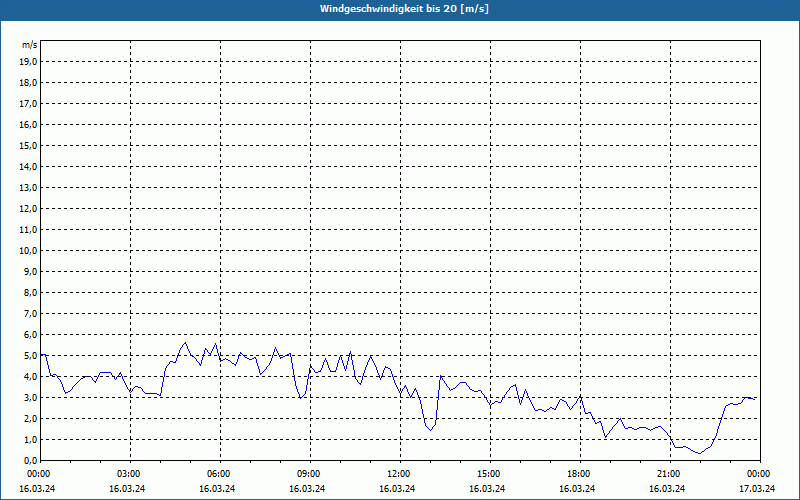Select the '6,0' y-axis label
The height and width of the screenshot is (500, 800).
[30, 335]
